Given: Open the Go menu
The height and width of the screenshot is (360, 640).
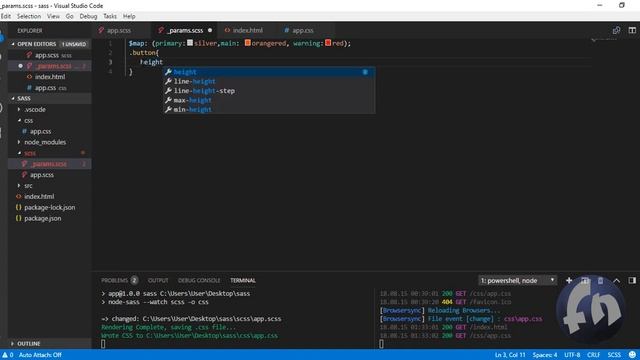Looking at the screenshot, I should tap(69, 16).
